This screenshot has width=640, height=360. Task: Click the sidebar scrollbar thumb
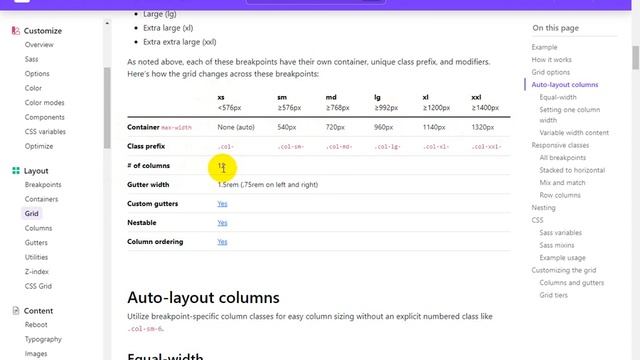tap(107, 108)
